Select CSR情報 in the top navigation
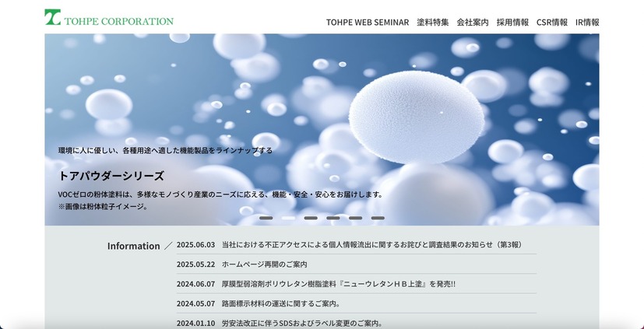Image resolution: width=644 pixels, height=329 pixels. (x=552, y=23)
